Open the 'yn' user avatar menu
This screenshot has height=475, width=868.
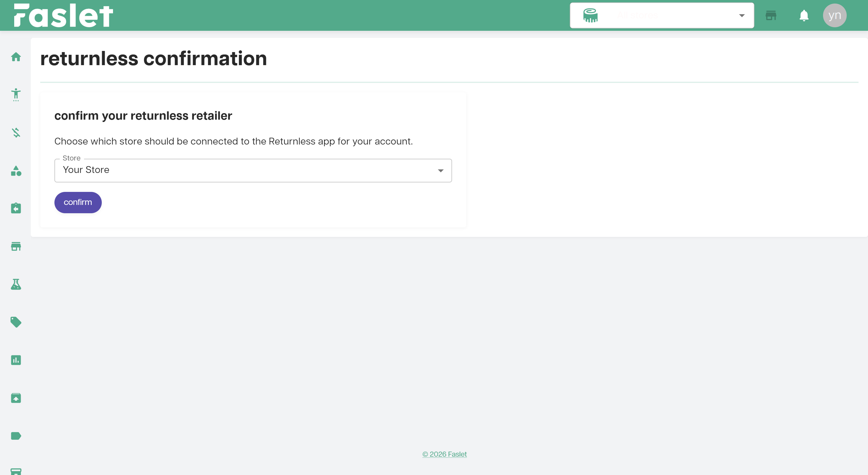[x=835, y=15]
